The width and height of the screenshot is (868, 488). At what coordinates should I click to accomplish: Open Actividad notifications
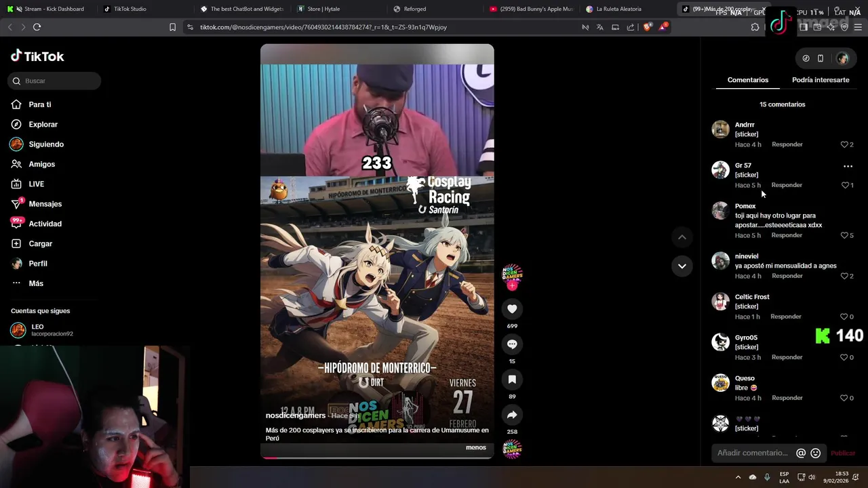[x=45, y=224]
